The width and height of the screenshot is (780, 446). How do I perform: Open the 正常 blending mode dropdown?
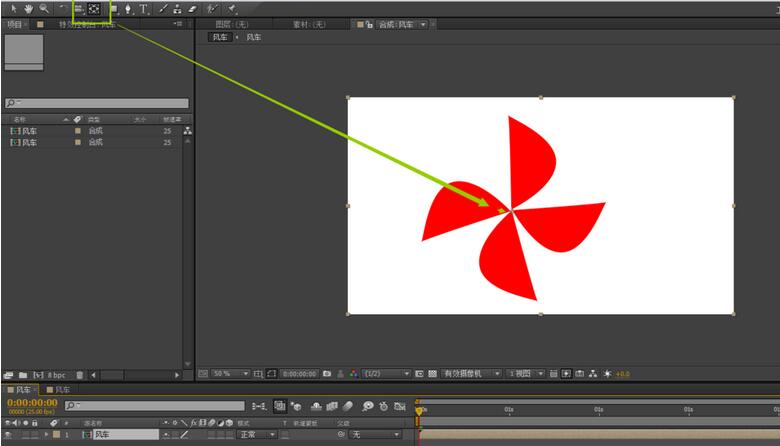257,435
